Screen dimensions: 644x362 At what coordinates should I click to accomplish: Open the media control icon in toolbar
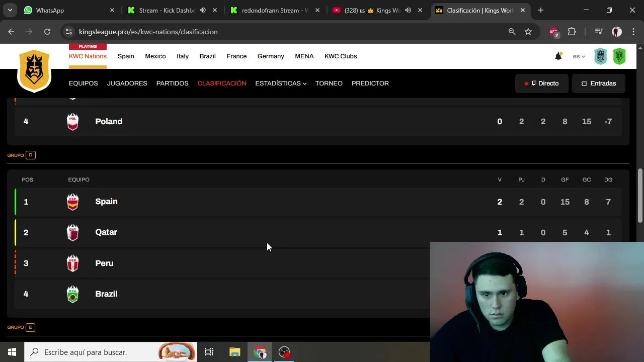click(599, 32)
